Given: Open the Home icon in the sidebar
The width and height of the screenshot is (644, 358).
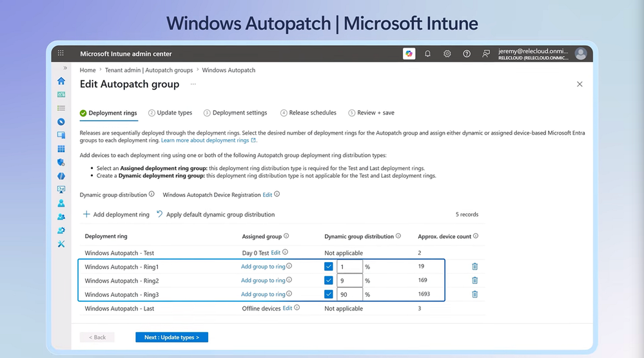Looking at the screenshot, I should pos(61,80).
